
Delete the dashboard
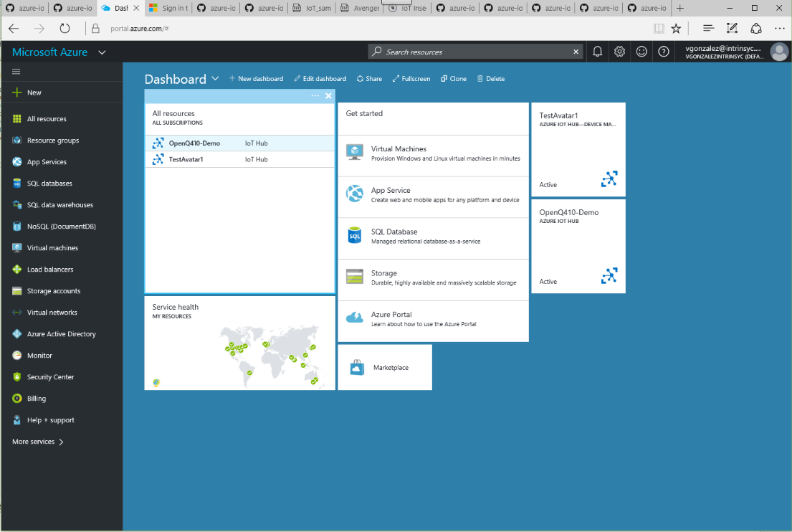tap(491, 79)
